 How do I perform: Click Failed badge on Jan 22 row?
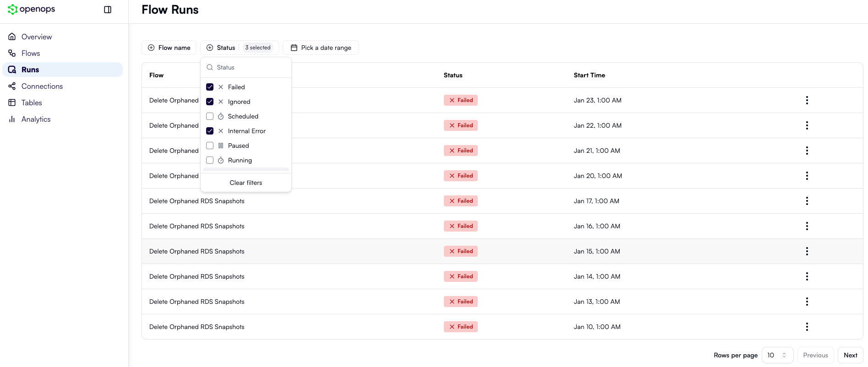click(461, 125)
